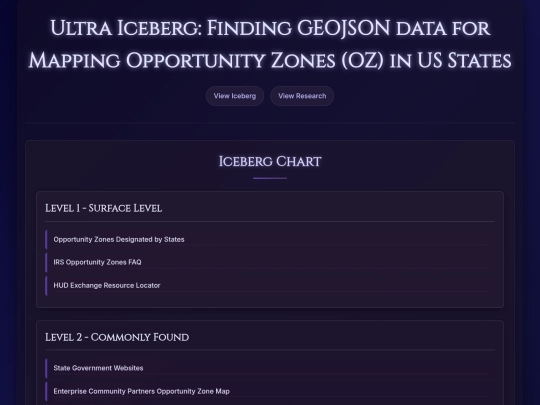Click the View Iceberg button
This screenshot has height=405, width=540.
235,96
